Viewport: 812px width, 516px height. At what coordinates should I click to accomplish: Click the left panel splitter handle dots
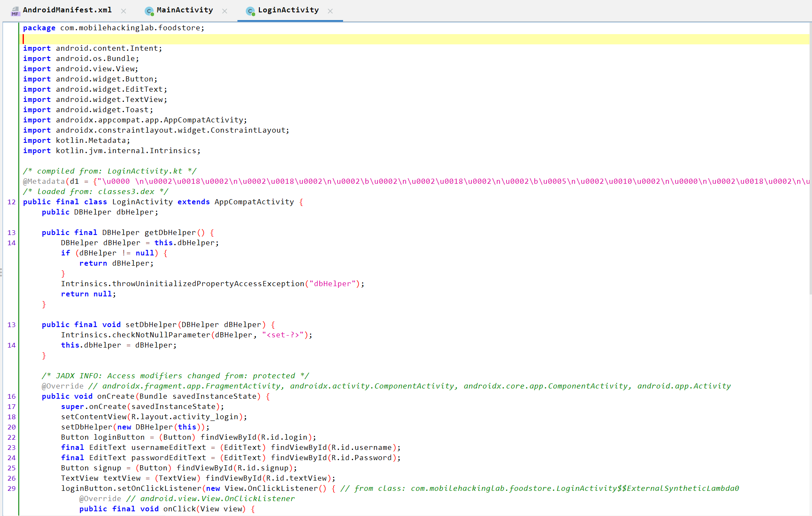[1, 272]
